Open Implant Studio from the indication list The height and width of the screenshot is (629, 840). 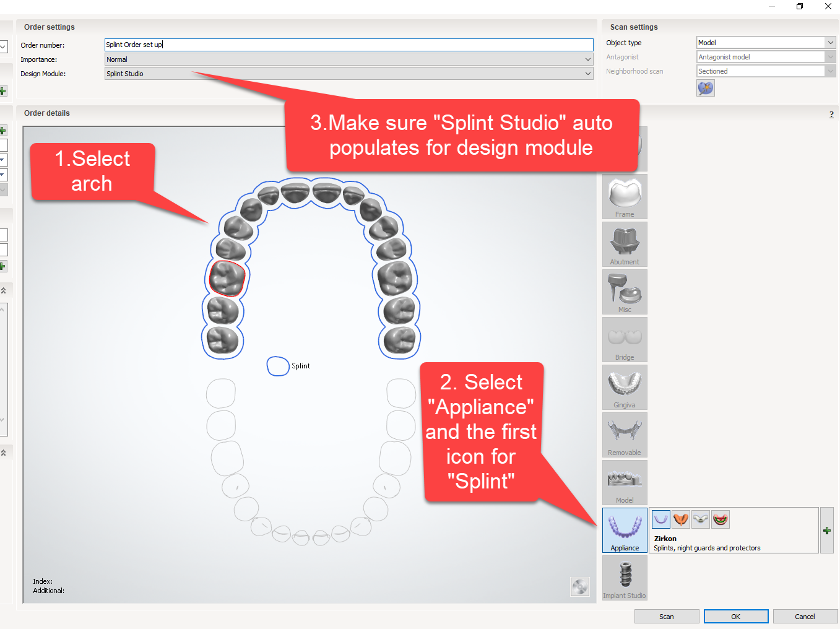(624, 578)
